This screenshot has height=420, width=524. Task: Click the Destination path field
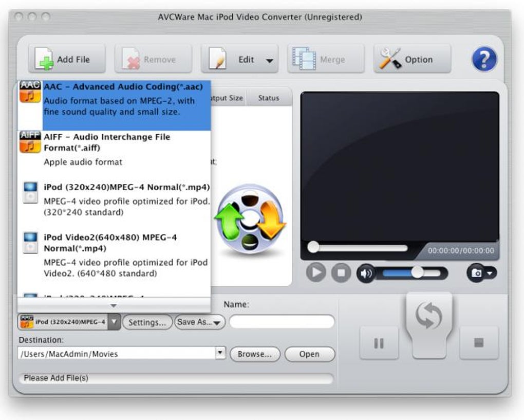117,354
